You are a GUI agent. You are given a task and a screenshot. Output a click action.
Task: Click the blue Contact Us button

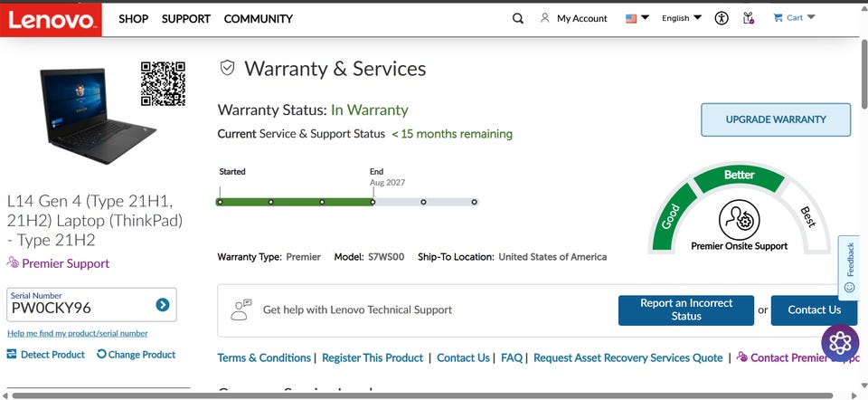pyautogui.click(x=814, y=310)
